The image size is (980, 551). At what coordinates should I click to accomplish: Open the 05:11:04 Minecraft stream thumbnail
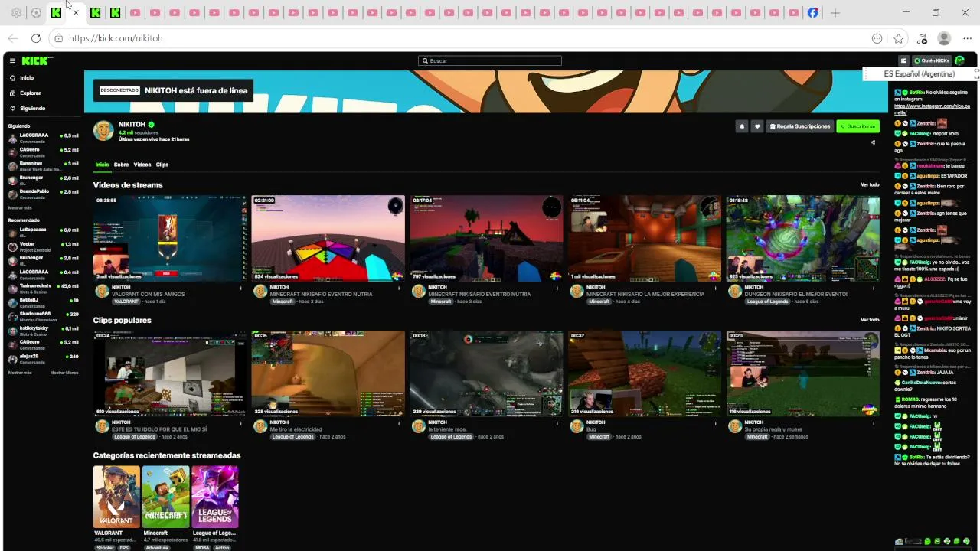click(645, 238)
